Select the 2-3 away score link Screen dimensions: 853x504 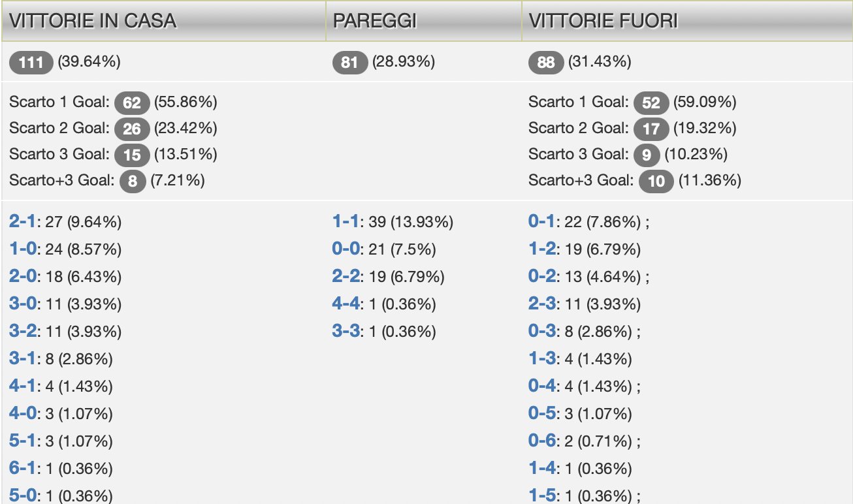tap(542, 304)
